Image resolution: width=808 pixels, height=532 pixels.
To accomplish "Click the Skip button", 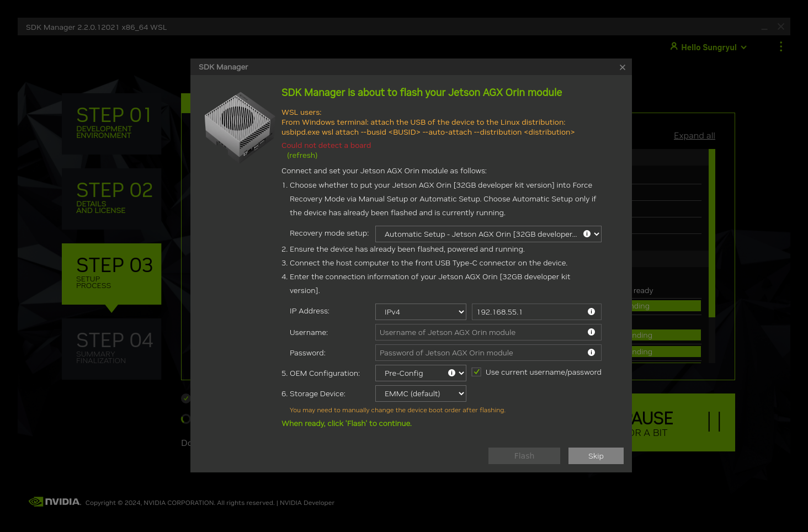I will point(596,456).
